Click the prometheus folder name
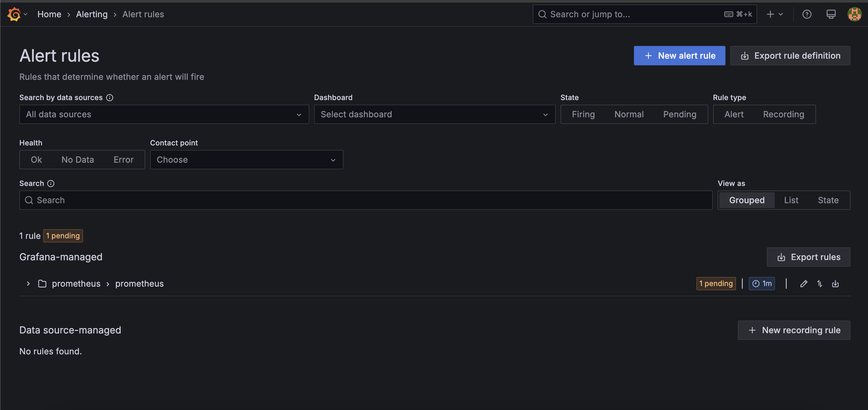 [76, 284]
